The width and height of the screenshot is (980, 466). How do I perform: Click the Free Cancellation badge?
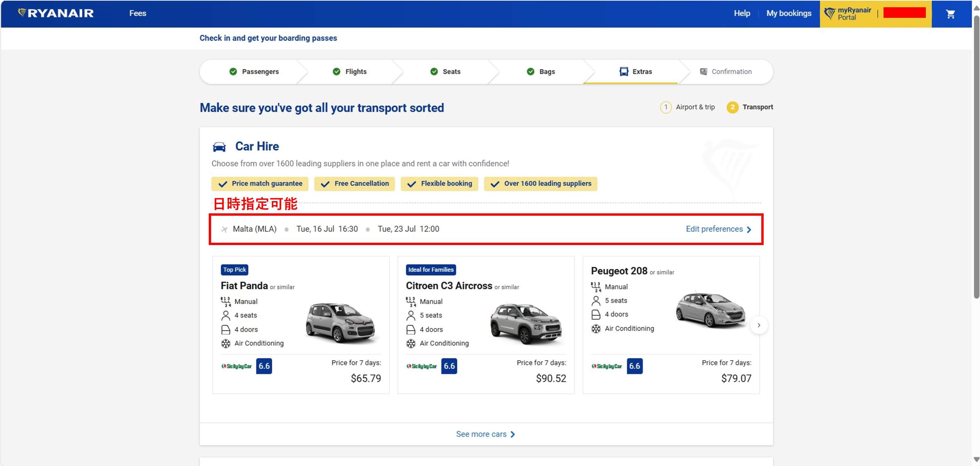pos(354,184)
